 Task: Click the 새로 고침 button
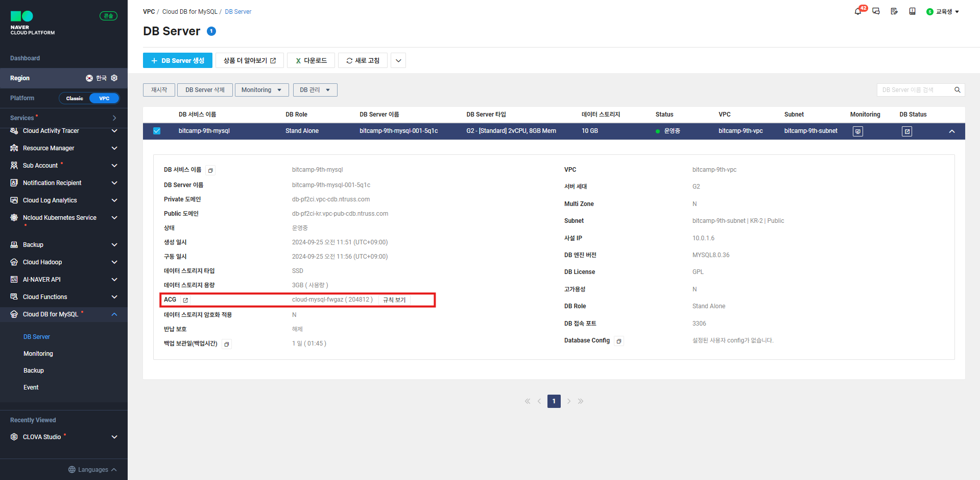point(363,60)
